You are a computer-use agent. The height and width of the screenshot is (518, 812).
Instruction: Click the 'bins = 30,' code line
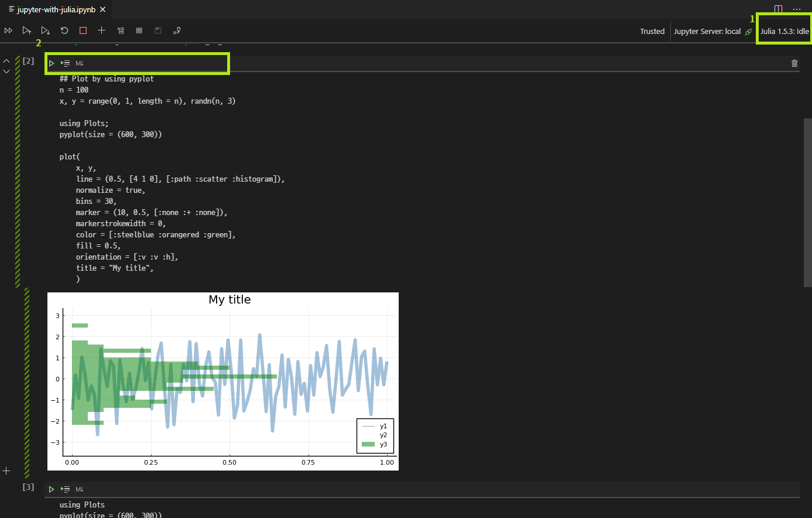coord(97,201)
